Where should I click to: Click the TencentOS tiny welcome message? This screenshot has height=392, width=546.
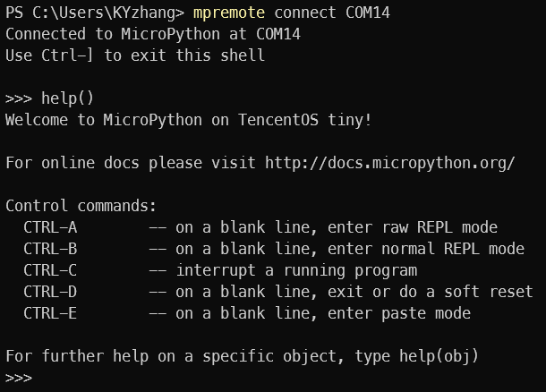click(188, 120)
